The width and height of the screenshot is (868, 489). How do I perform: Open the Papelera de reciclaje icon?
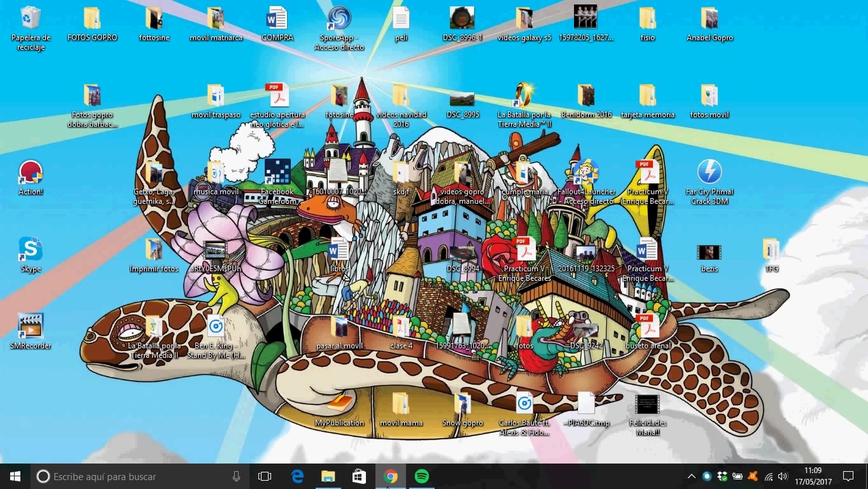(x=31, y=19)
